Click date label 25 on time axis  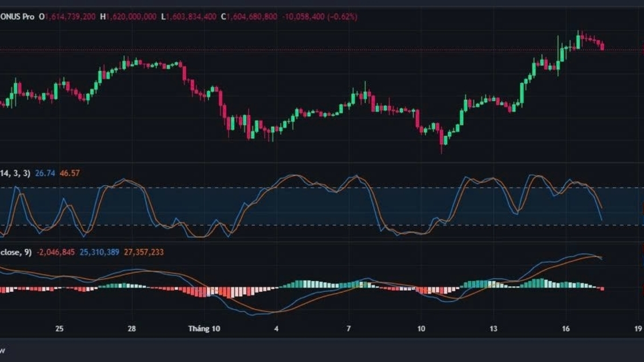coord(59,329)
